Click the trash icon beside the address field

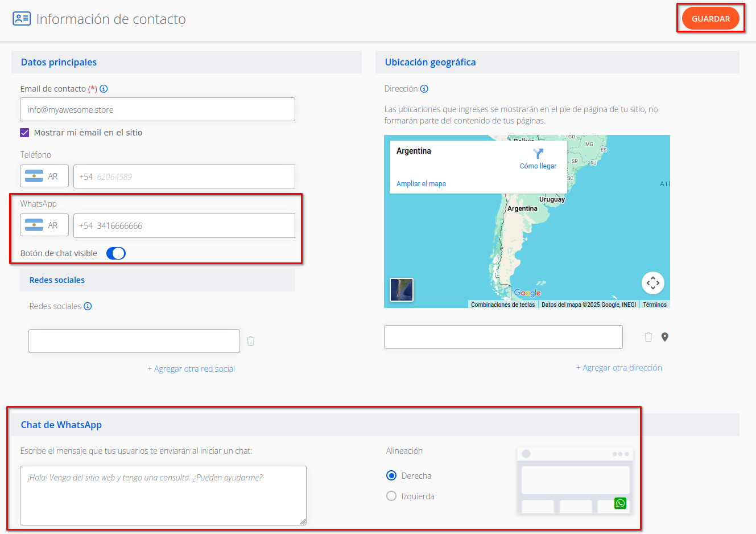(648, 337)
